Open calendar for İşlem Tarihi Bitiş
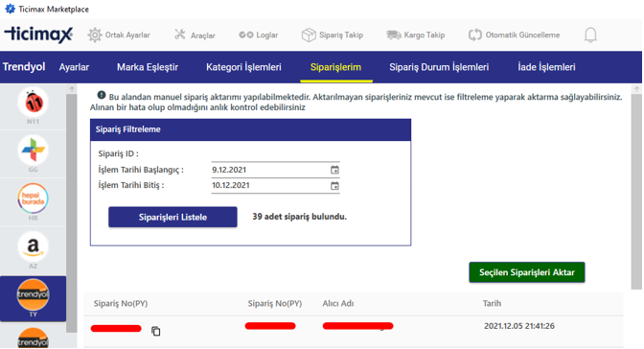The width and height of the screenshot is (644, 349). (334, 186)
